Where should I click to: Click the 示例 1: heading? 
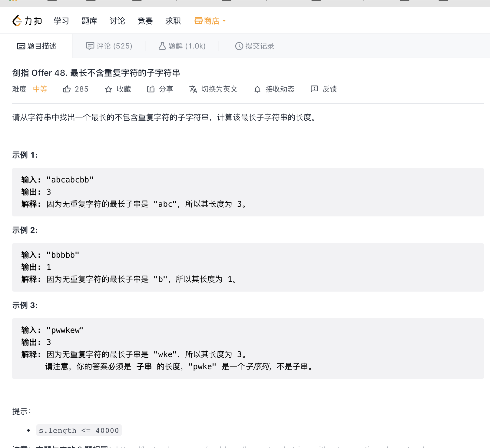(x=25, y=155)
